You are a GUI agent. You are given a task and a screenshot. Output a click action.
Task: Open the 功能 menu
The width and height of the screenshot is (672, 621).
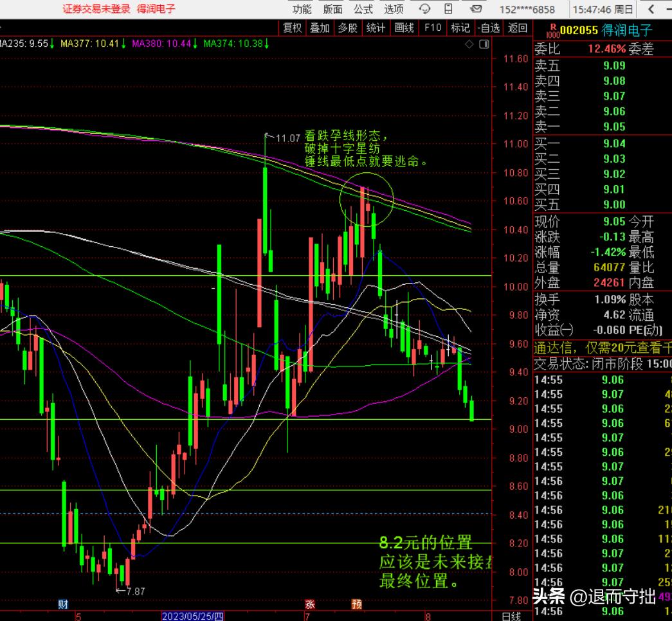302,9
